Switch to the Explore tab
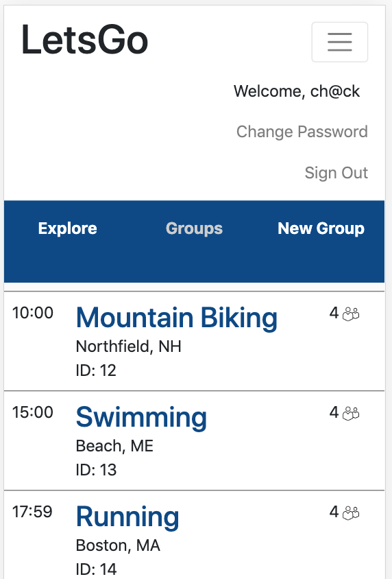Screen dimensions: 392x579 coord(67,228)
